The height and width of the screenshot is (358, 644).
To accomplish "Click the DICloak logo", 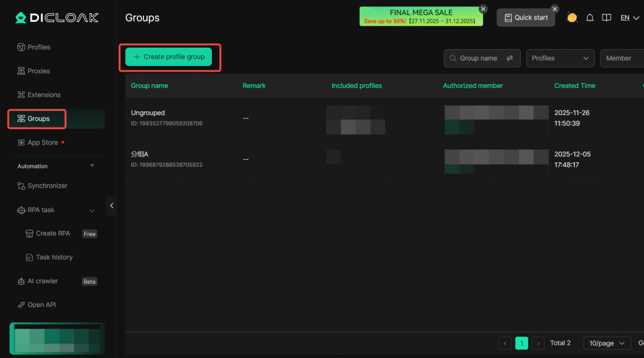I will point(57,18).
